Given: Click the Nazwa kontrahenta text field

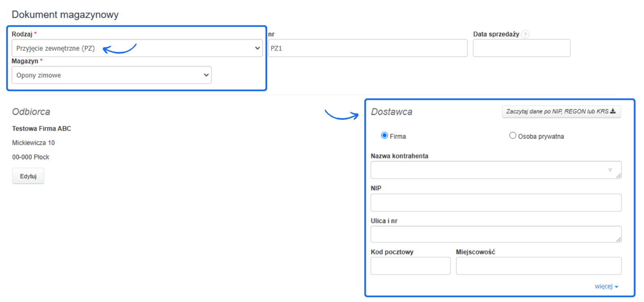Looking at the screenshot, I should point(488,170).
